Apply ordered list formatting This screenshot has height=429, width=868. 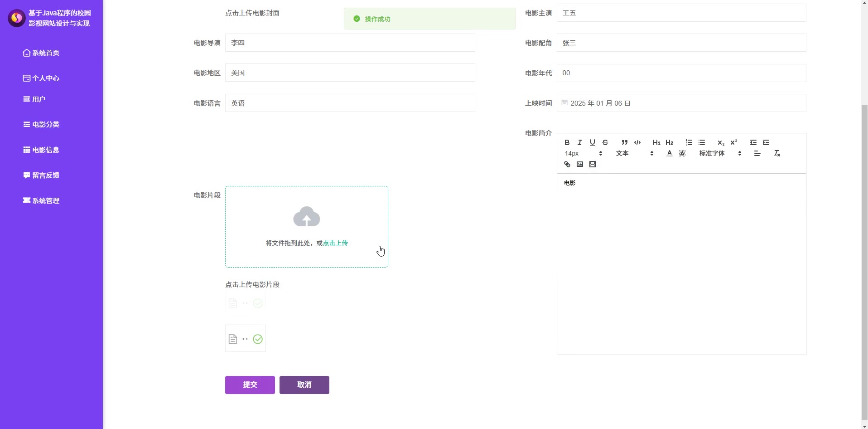(689, 142)
